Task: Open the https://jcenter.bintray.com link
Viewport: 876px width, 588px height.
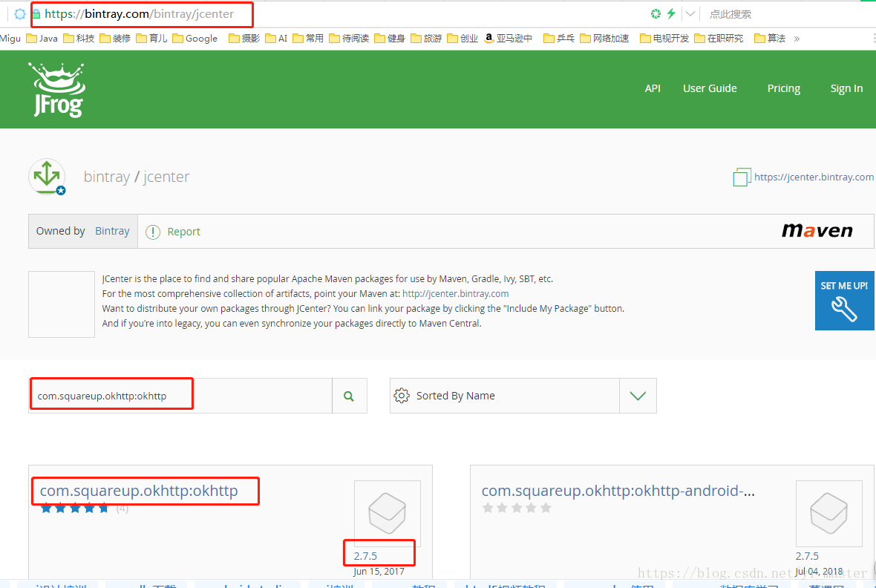Action: [x=814, y=177]
